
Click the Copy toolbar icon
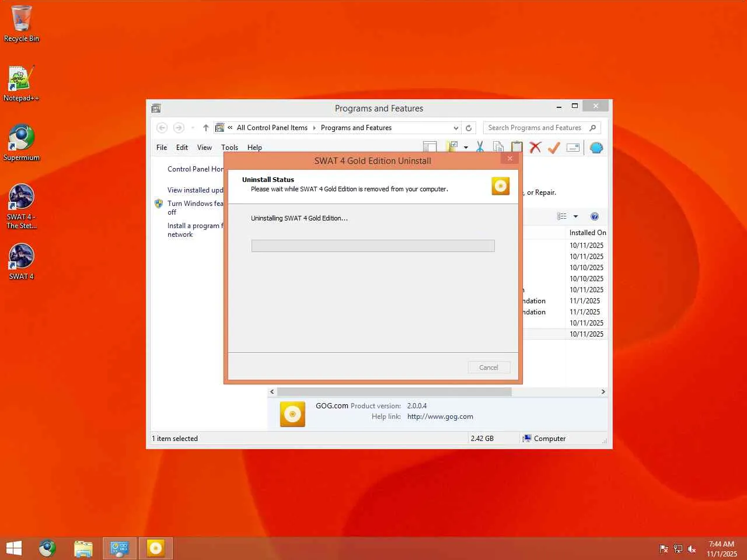[498, 147]
